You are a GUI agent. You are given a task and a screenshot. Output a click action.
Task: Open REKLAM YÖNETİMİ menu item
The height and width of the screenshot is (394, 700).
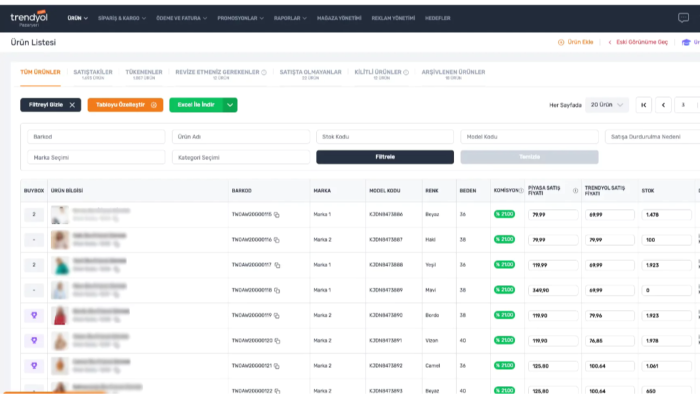tap(393, 18)
